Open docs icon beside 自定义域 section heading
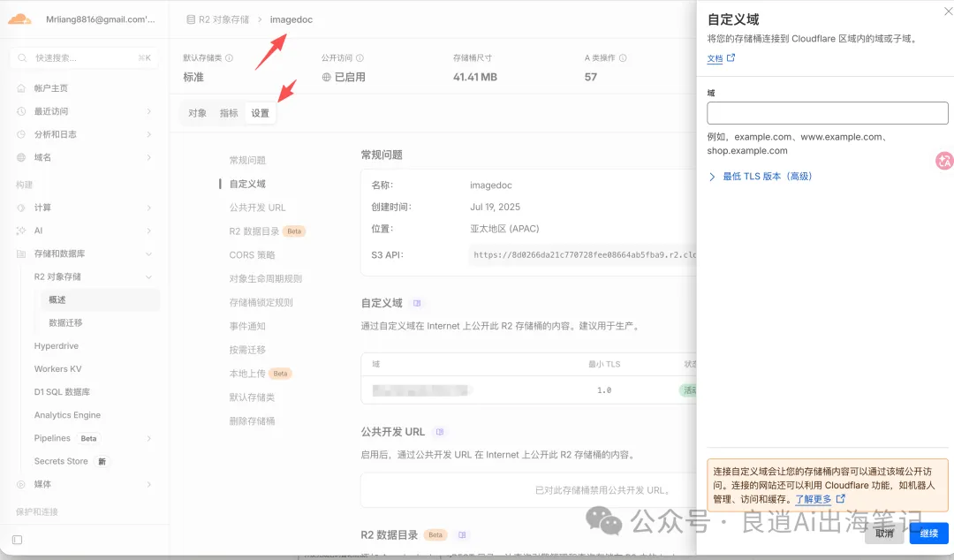 click(x=417, y=303)
